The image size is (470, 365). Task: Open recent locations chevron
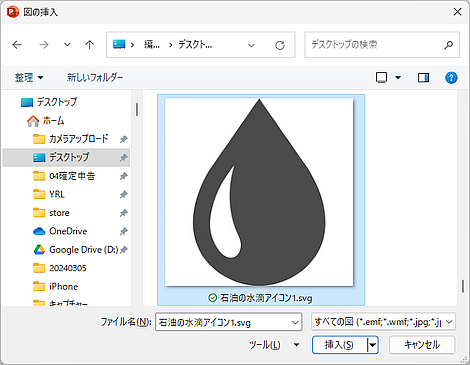click(67, 45)
